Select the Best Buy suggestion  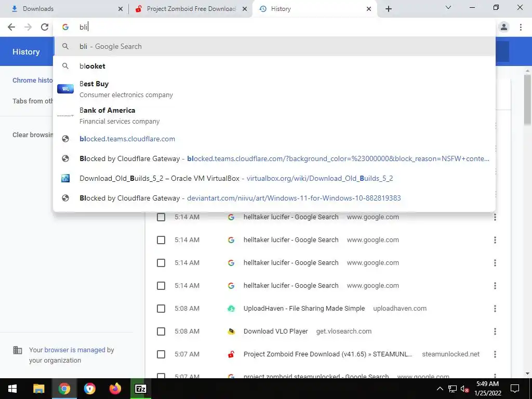(x=274, y=89)
